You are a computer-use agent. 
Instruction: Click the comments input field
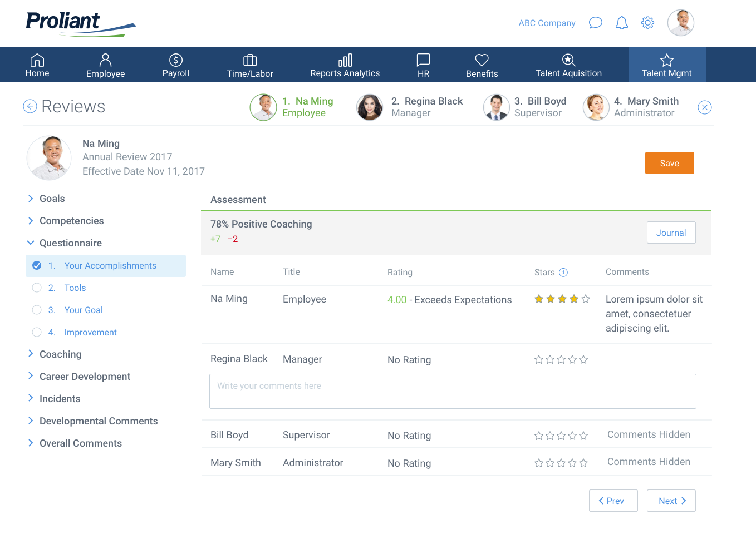tap(453, 391)
